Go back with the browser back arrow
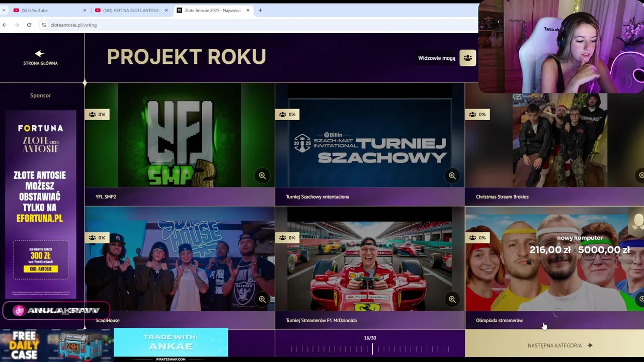The width and height of the screenshot is (644, 362). coord(5,25)
